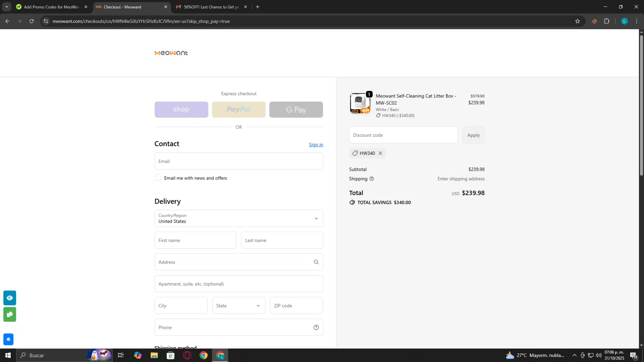Click the Sign in link
644x362 pixels.
pos(316,145)
